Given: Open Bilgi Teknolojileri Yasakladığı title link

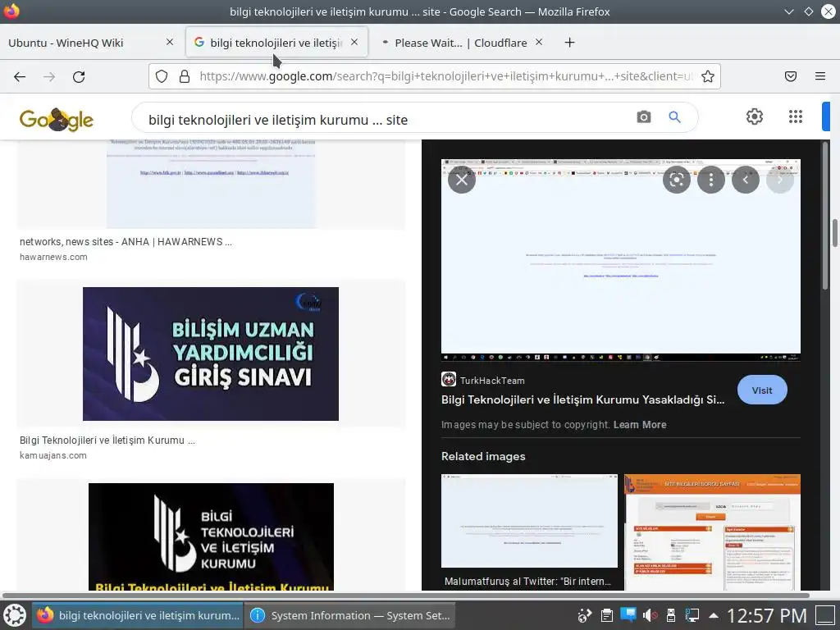Looking at the screenshot, I should point(583,399).
